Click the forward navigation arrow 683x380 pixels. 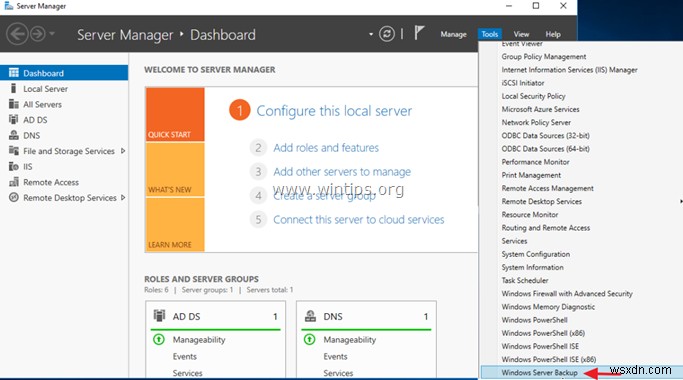click(x=38, y=34)
